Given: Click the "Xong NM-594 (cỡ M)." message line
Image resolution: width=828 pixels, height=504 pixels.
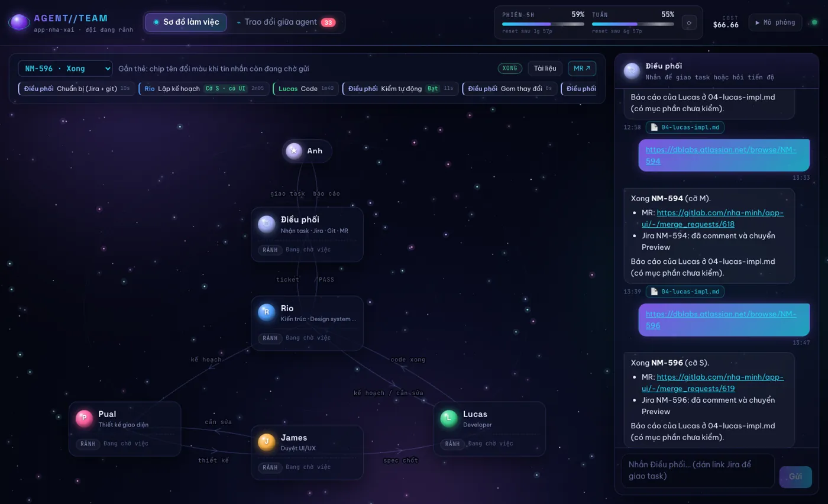Looking at the screenshot, I should pos(671,198).
